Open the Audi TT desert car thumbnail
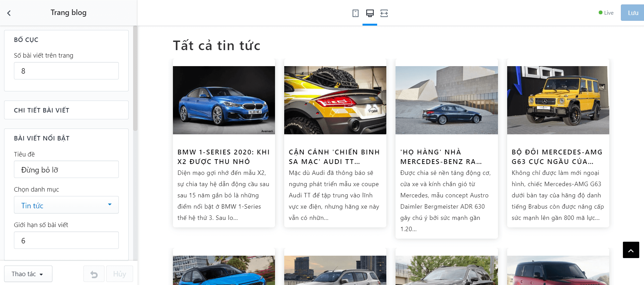 click(x=335, y=100)
